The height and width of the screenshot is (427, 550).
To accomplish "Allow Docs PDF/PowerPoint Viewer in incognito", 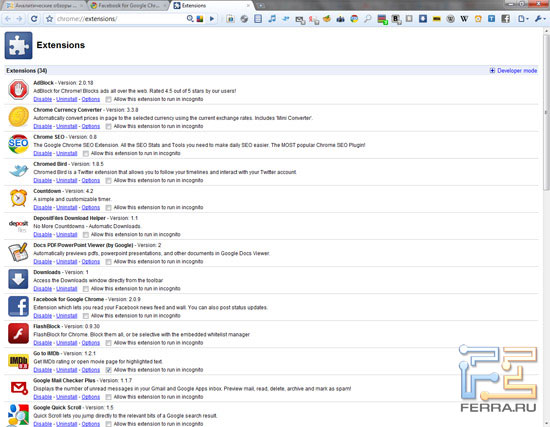I will 108,262.
